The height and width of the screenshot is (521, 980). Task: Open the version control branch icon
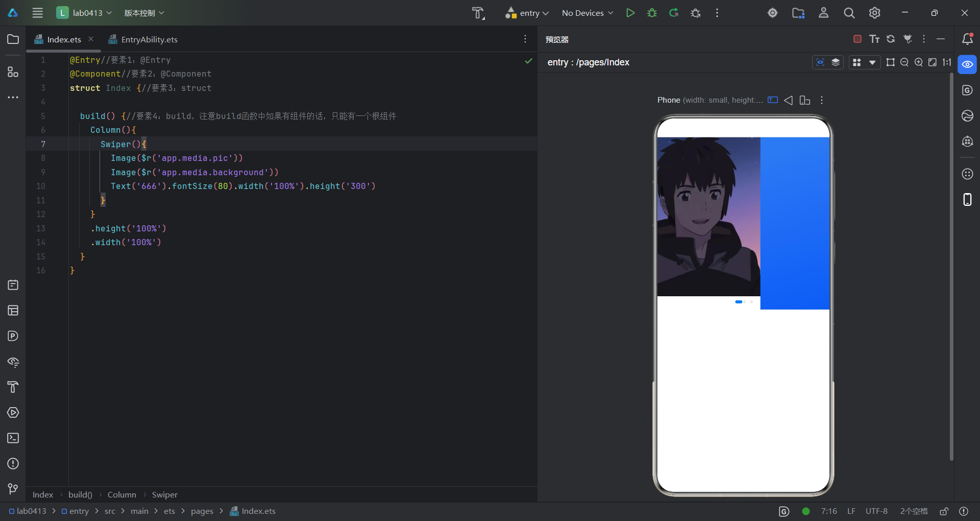pos(13,489)
